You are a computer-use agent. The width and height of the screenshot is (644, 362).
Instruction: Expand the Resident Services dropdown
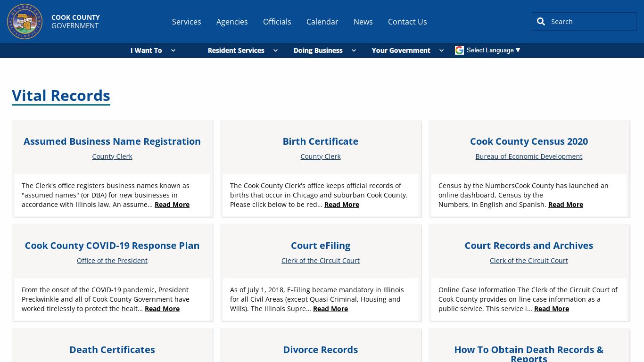(236, 50)
